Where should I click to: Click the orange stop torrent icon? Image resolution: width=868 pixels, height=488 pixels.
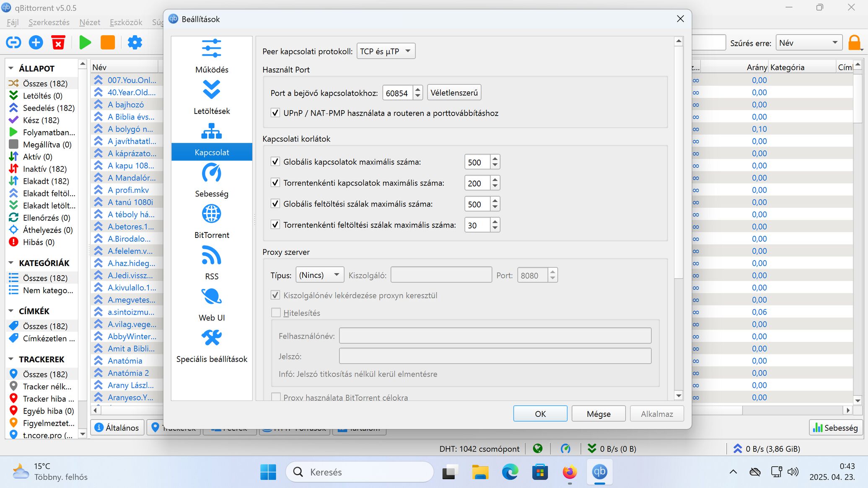[108, 42]
